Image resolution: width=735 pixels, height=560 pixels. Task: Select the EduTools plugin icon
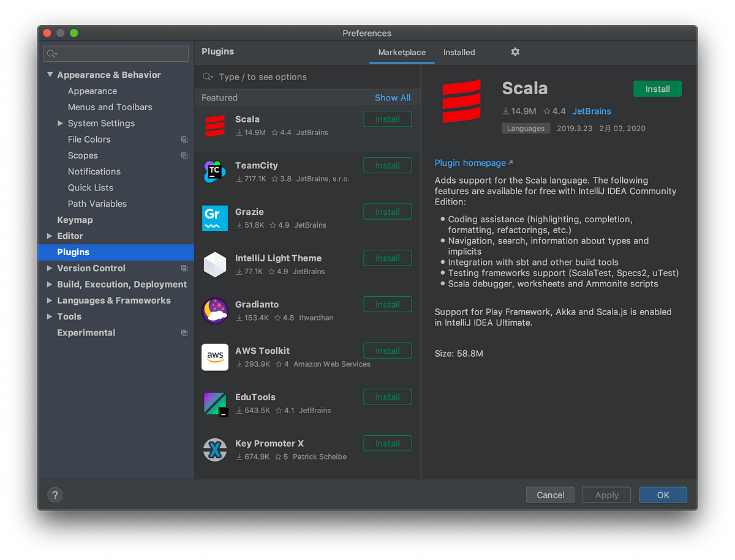click(215, 403)
